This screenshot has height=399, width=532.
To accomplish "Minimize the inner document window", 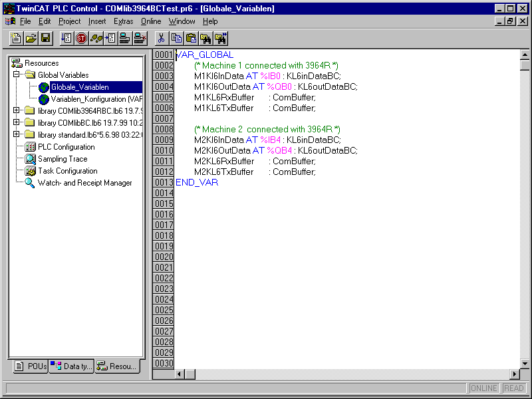I will coord(499,21).
